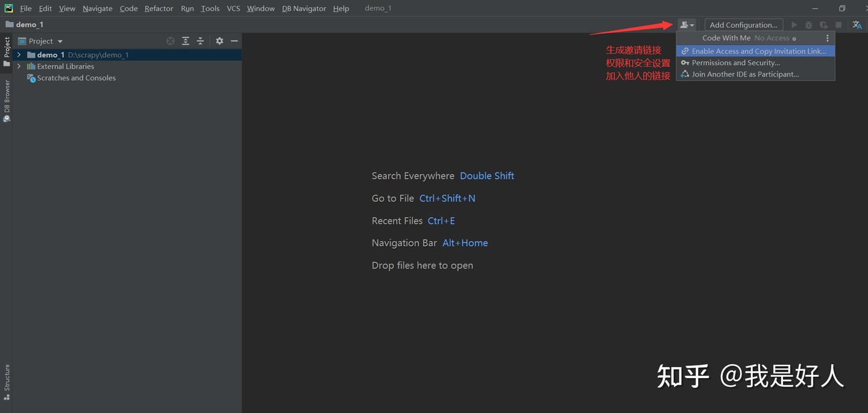Screen dimensions: 868x413
Task: Click the settings gear in the Project panel
Action: 219,40
